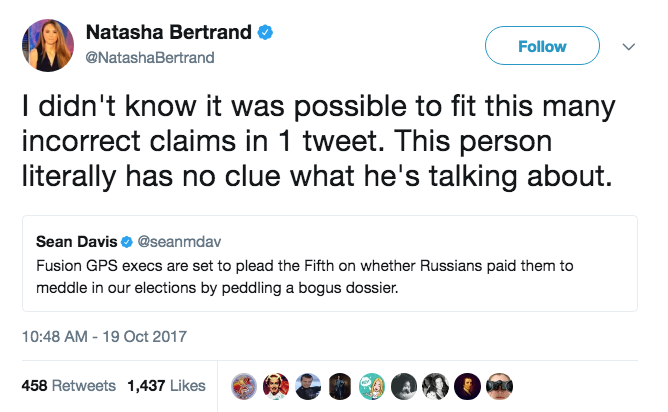Click the portrait painting avatar on dark background
Screen dimensions: 668x412
pos(467,386)
